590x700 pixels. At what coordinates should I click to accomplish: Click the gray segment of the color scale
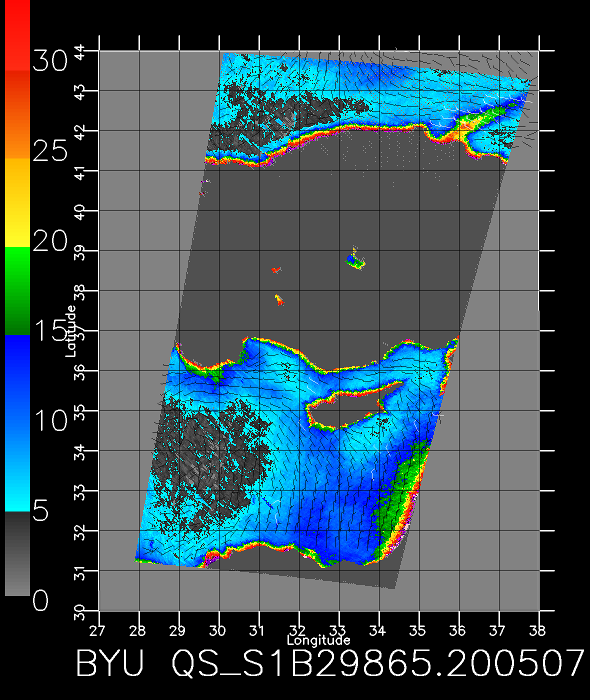17,553
